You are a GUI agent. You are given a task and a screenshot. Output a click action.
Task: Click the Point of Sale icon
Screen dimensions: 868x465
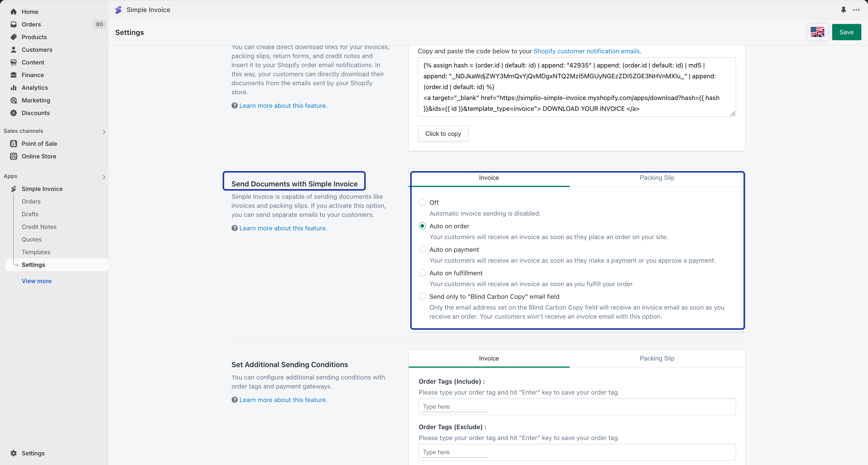tap(14, 144)
